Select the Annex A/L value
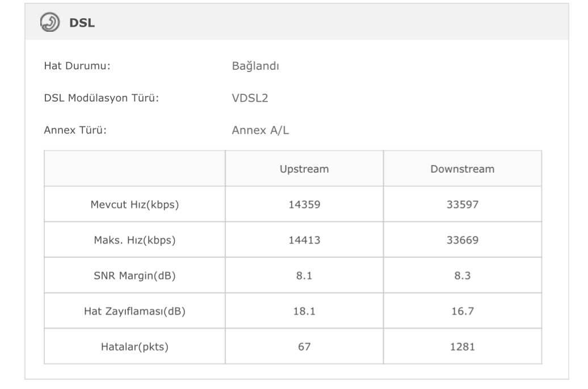The width and height of the screenshot is (588, 389). click(262, 130)
